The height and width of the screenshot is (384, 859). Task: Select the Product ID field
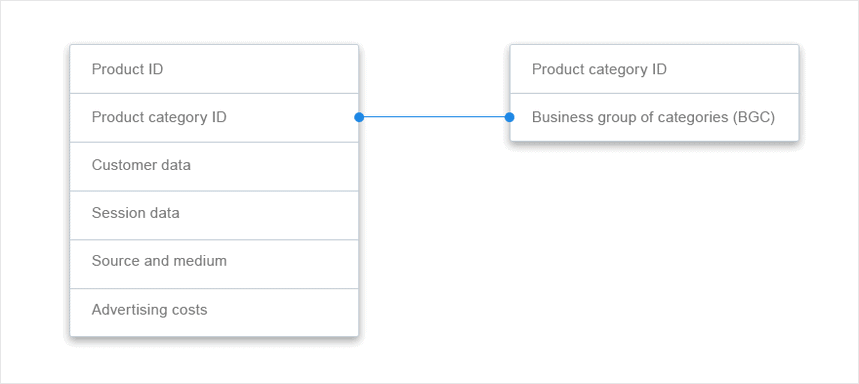[x=214, y=69]
